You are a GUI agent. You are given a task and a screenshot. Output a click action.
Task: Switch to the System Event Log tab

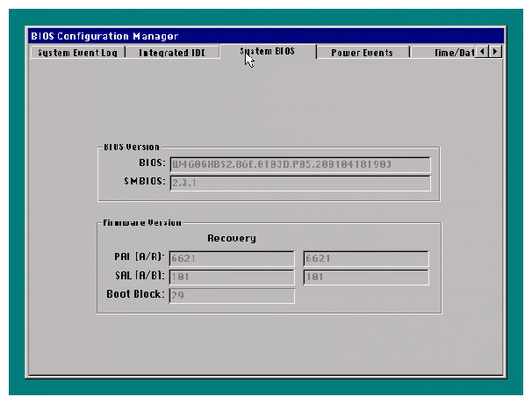[78, 53]
